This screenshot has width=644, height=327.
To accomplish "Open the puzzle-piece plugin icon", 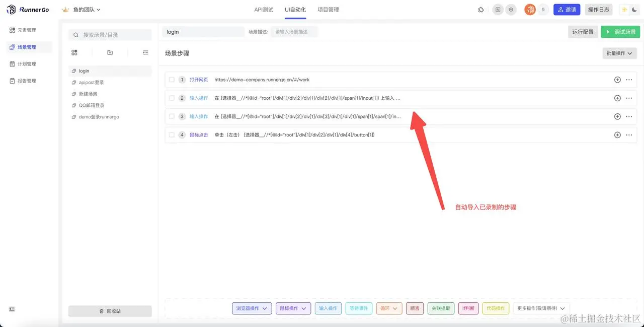I will (x=481, y=10).
